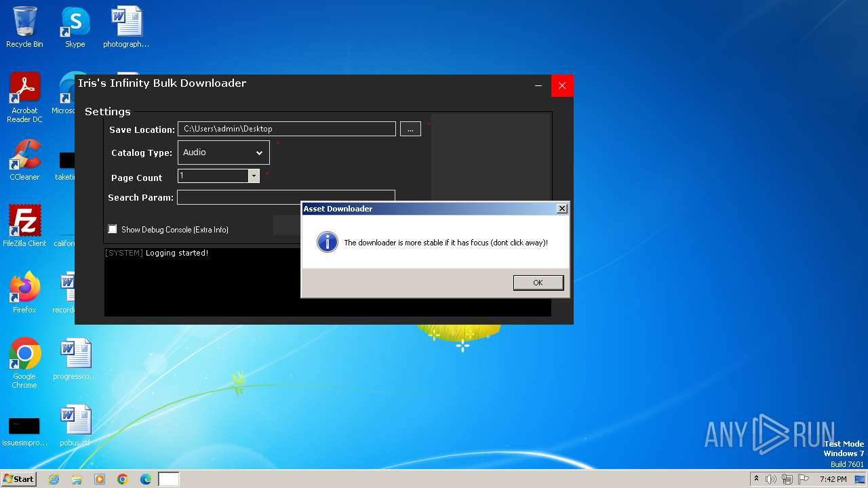Open Windows Explorer folder in taskbar

coord(77,479)
